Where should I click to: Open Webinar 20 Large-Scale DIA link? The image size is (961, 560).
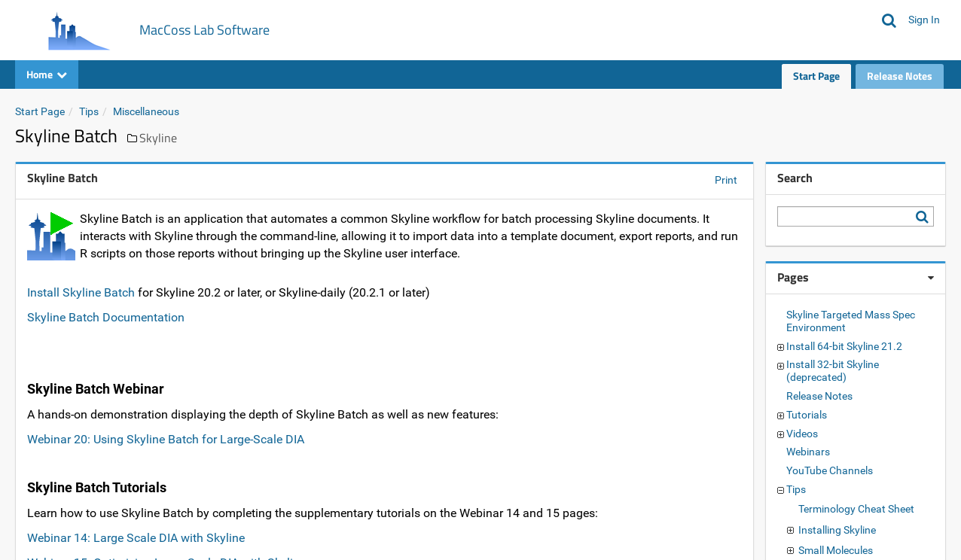[x=166, y=440]
